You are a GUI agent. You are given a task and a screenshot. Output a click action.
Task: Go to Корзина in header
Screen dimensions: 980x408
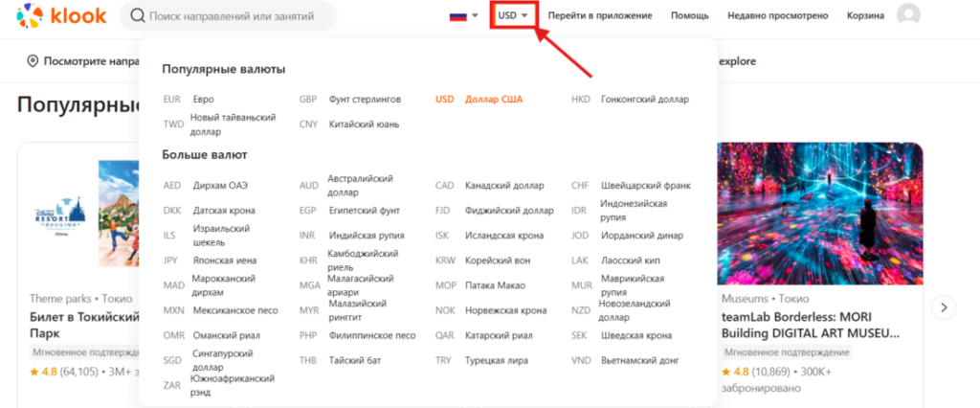(865, 15)
